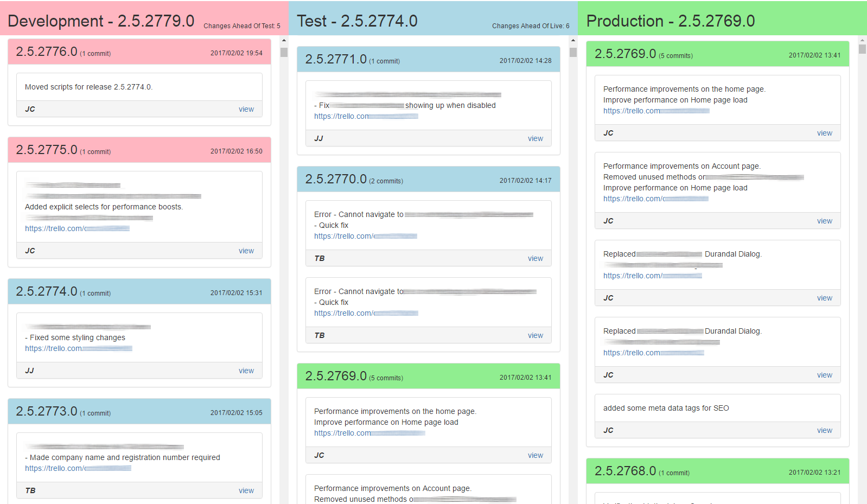The width and height of the screenshot is (867, 504).
Task: Click version 2.5.2770.0 header
Action: 429,179
